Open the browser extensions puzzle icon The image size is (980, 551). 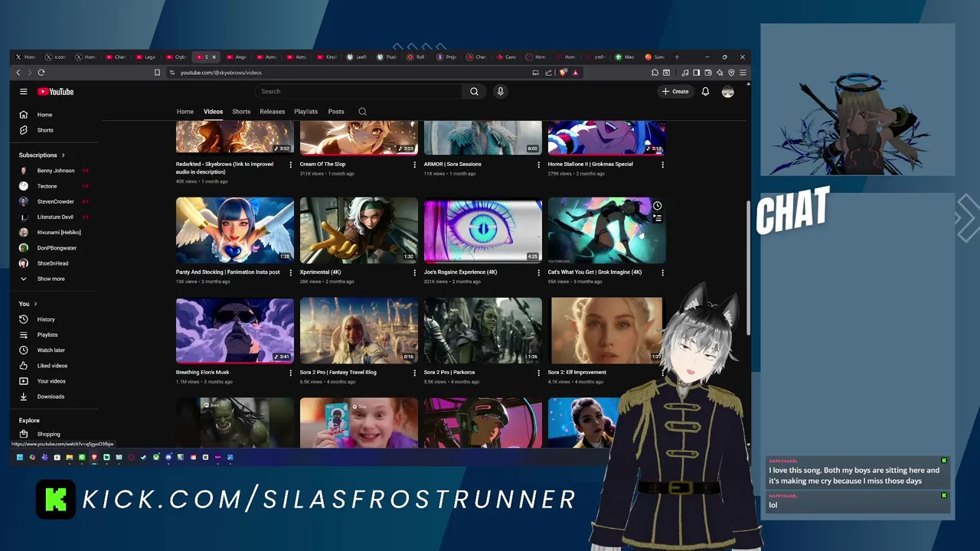pyautogui.click(x=655, y=73)
